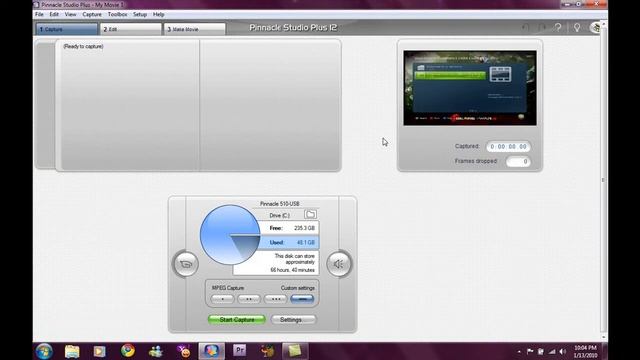Toggle the audio speaker round button
The image size is (640, 360).
[338, 264]
